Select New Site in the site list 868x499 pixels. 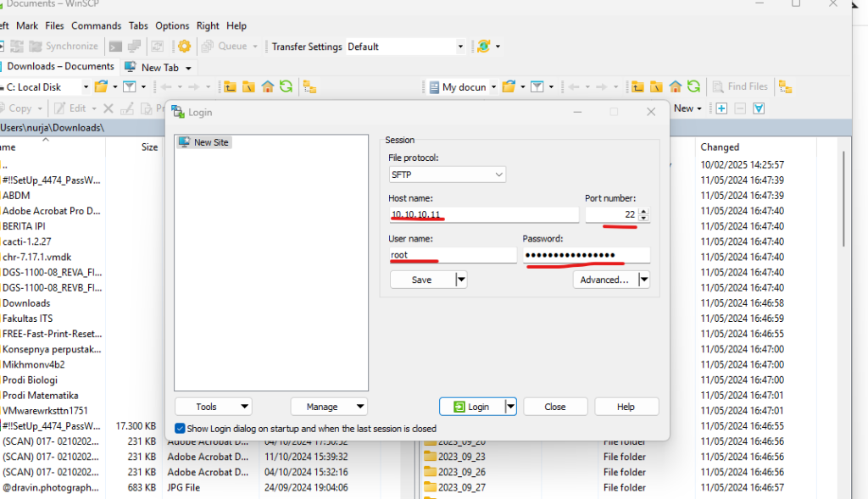(210, 142)
